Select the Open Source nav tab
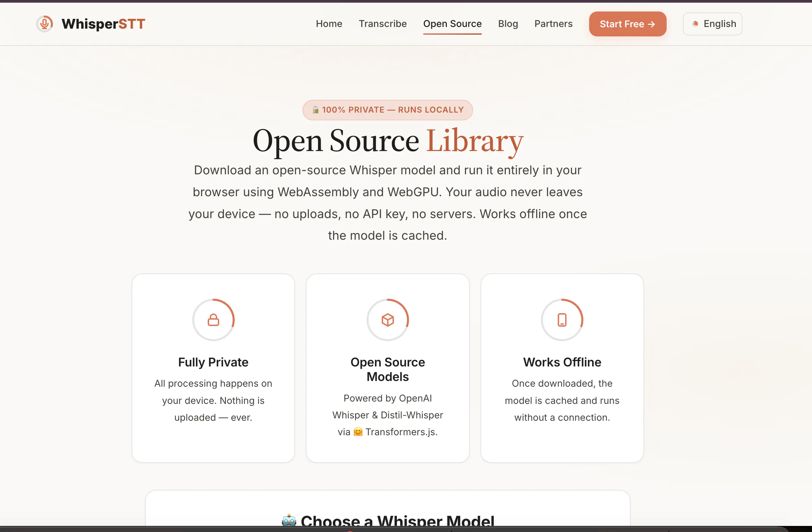 point(452,24)
